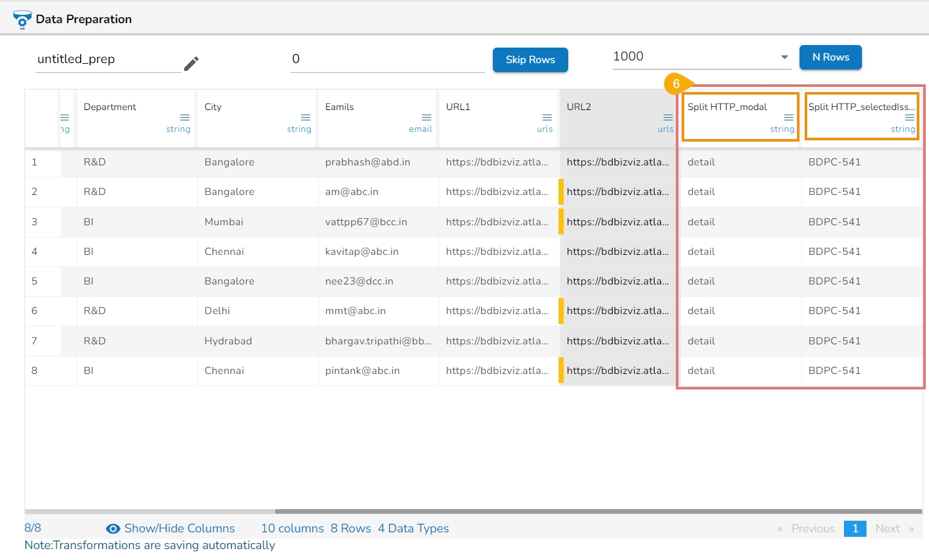Open the 4 Data Types summary
Image resolution: width=929 pixels, height=560 pixels.
(x=413, y=528)
